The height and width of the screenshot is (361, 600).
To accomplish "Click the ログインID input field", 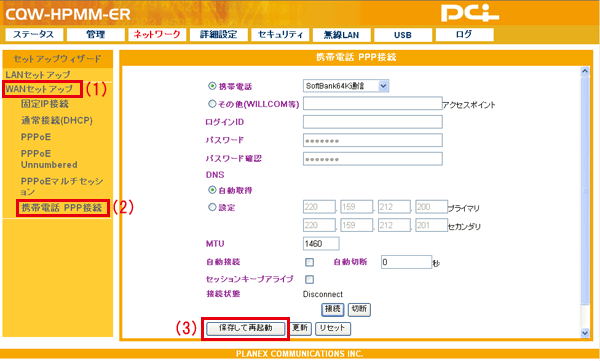I will 373,122.
